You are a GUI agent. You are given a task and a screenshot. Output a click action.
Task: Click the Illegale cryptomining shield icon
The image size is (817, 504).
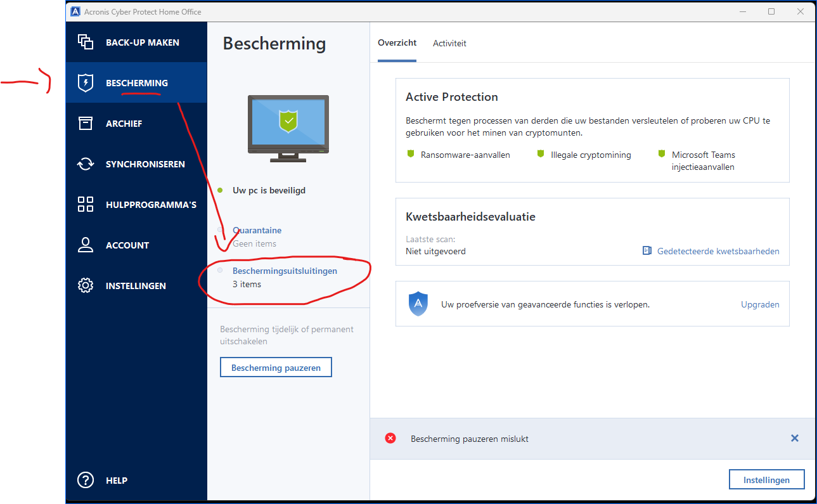click(x=541, y=154)
